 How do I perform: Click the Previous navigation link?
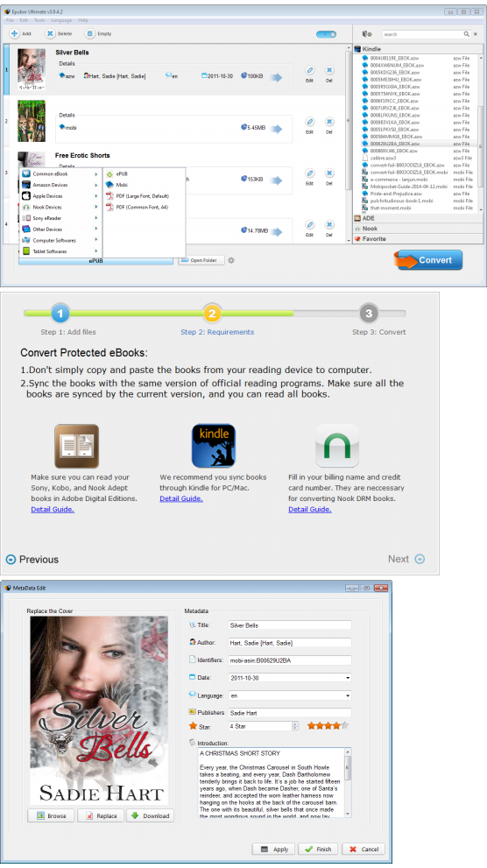click(32, 560)
